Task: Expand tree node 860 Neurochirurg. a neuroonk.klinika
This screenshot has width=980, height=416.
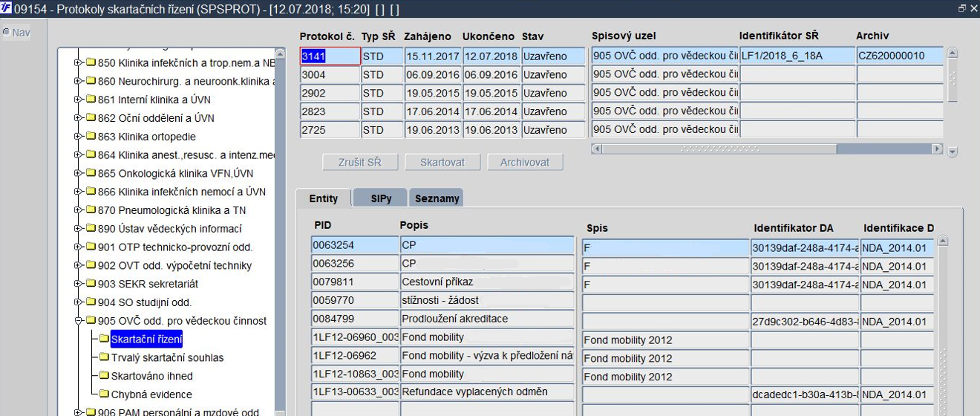Action: 78,81
